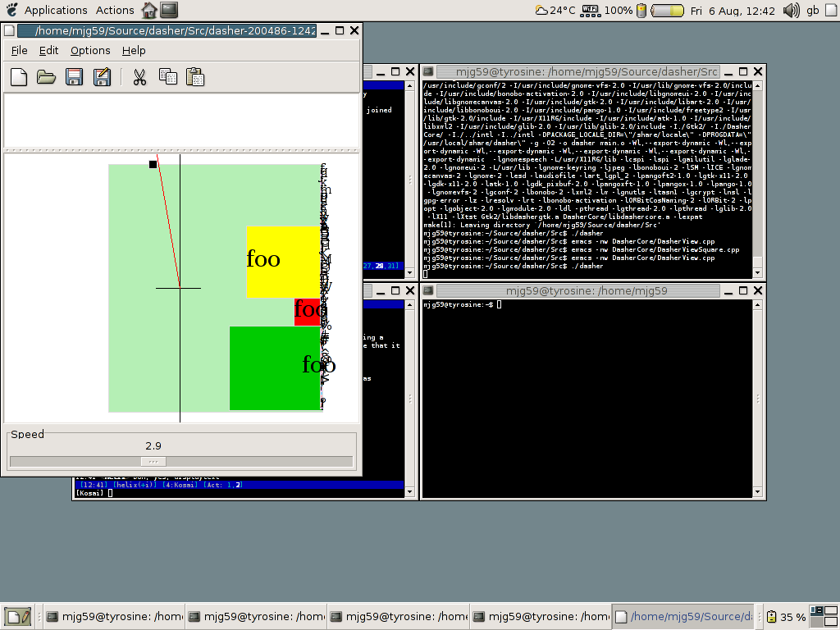Click the battery 35 % applet in bottom panel
Screen dimensions: 840x630
click(x=786, y=617)
